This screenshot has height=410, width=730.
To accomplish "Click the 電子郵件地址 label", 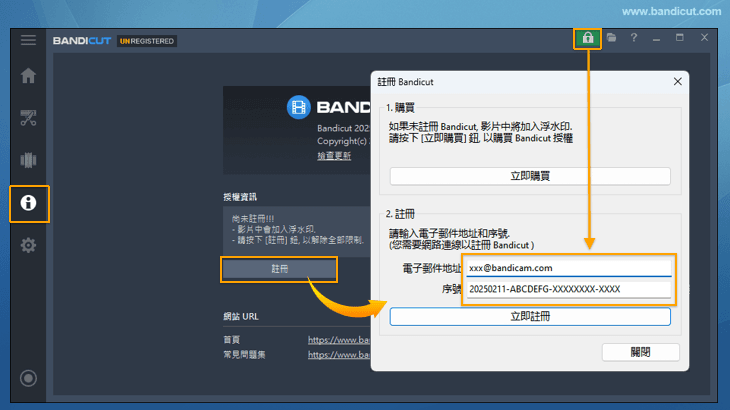I will click(431, 268).
